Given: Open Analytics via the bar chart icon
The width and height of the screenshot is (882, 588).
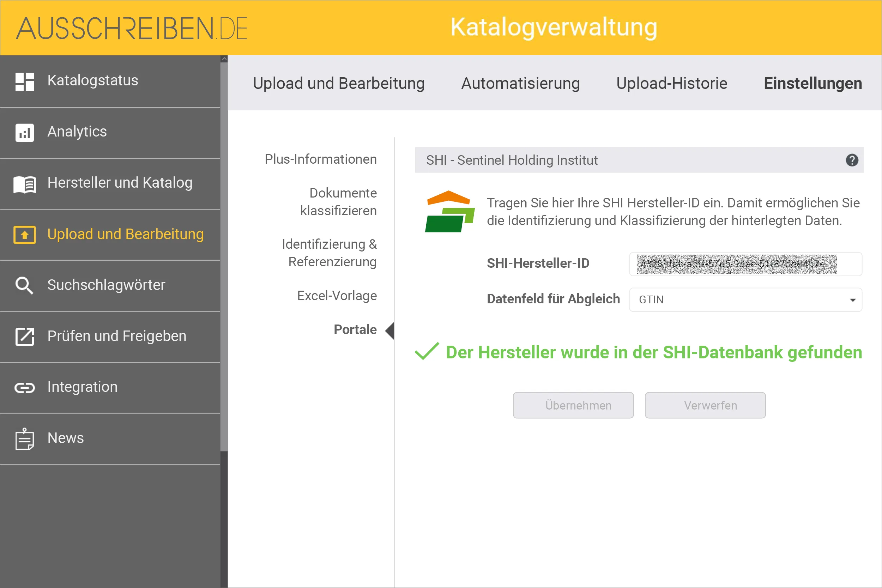Looking at the screenshot, I should pyautogui.click(x=24, y=132).
